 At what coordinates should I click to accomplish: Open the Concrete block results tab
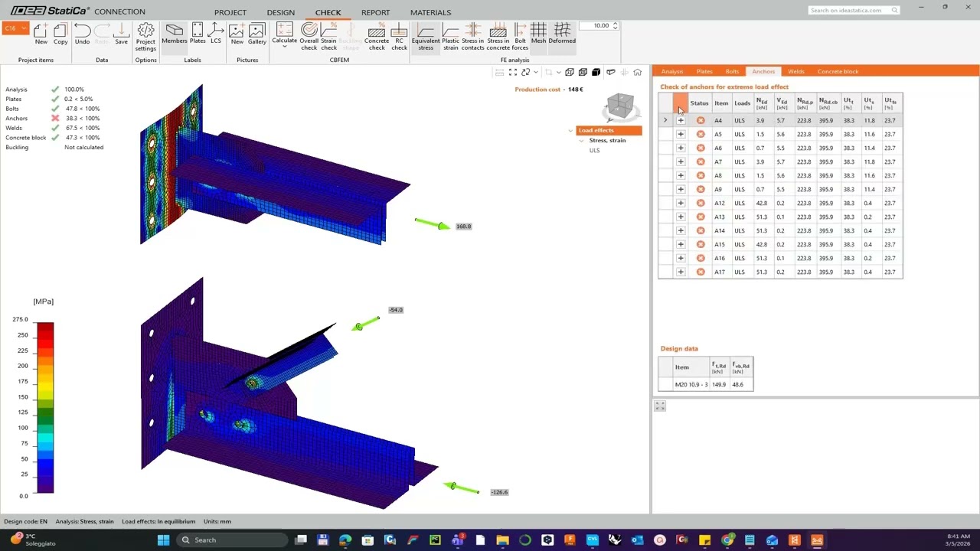tap(838, 71)
